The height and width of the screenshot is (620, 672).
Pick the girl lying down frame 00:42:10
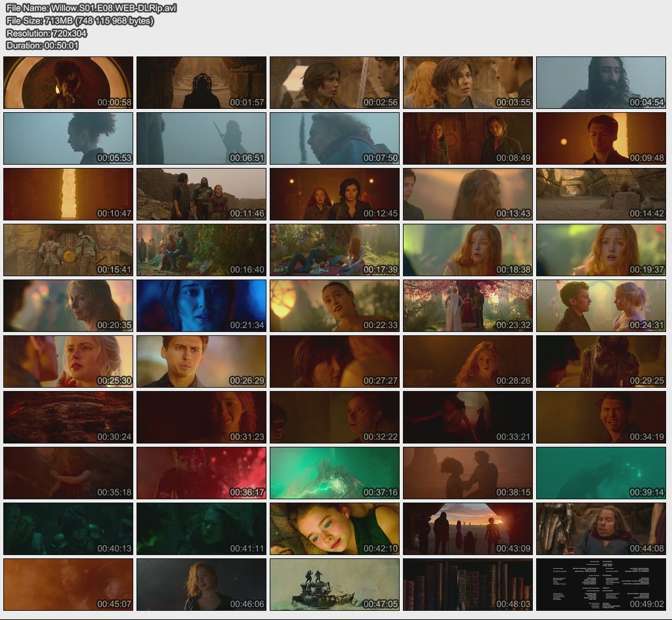(335, 529)
